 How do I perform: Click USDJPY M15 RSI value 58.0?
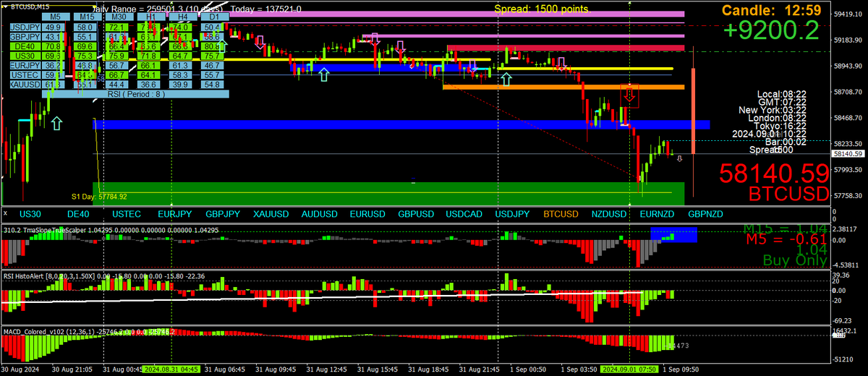[85, 27]
